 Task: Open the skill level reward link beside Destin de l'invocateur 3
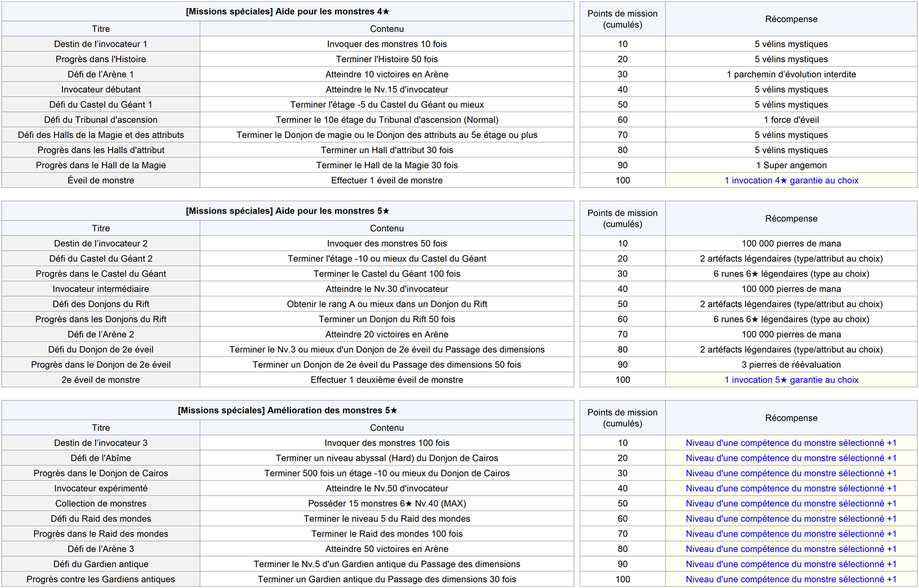click(791, 443)
